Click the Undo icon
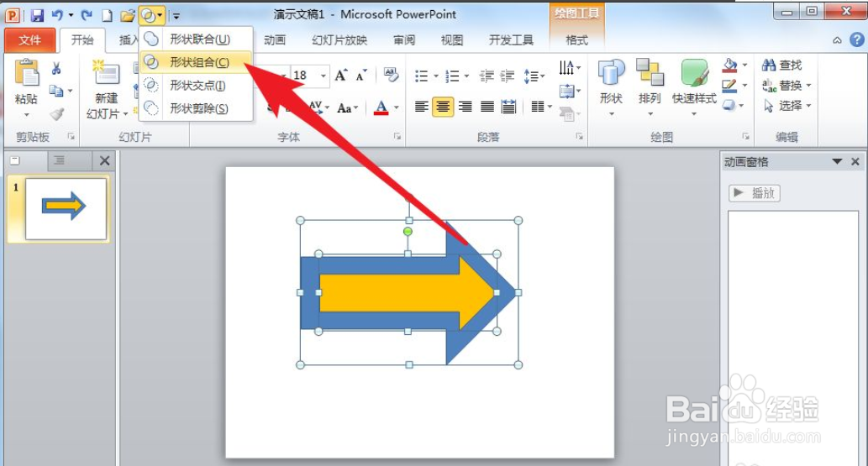The height and width of the screenshot is (466, 868). 58,15
